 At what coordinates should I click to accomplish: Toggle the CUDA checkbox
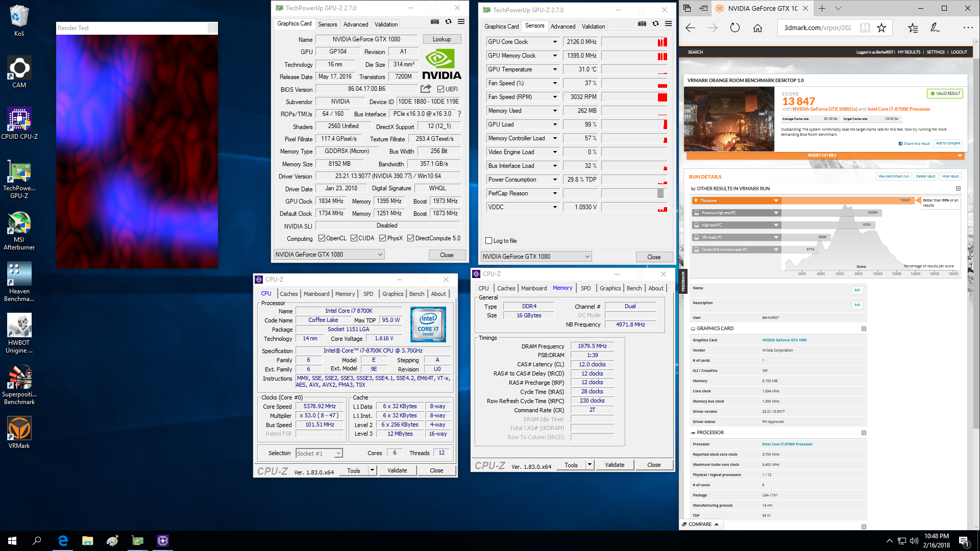[354, 238]
